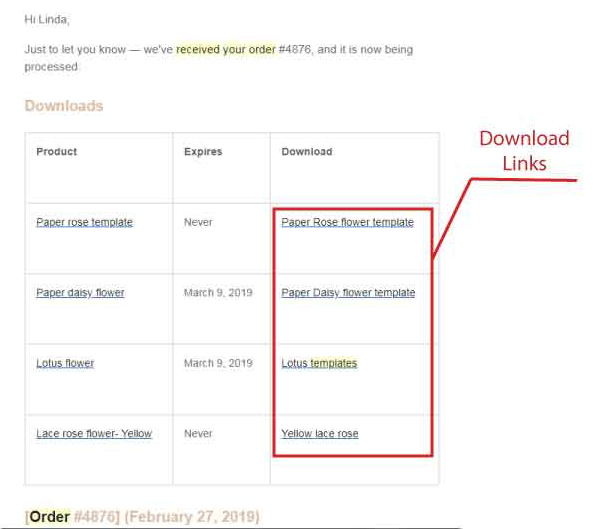Download the Paper Daisy flower template
This screenshot has height=529, width=593.
tap(348, 293)
